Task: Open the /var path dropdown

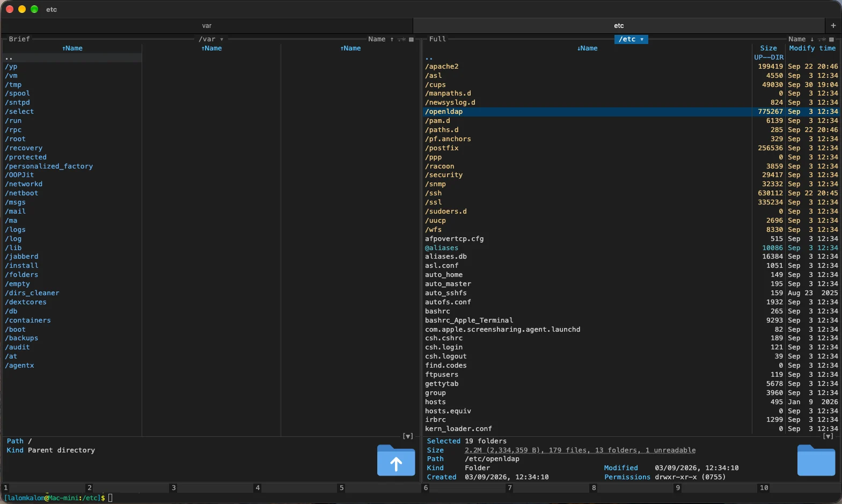Action: tap(211, 39)
